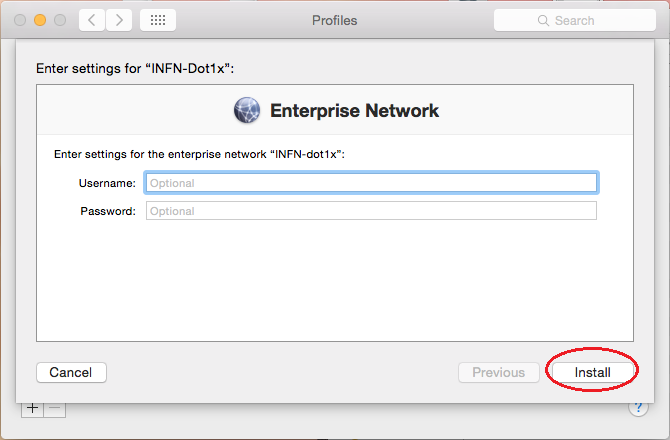The image size is (670, 440).
Task: Focus the Search field in the toolbar
Action: [x=575, y=20]
